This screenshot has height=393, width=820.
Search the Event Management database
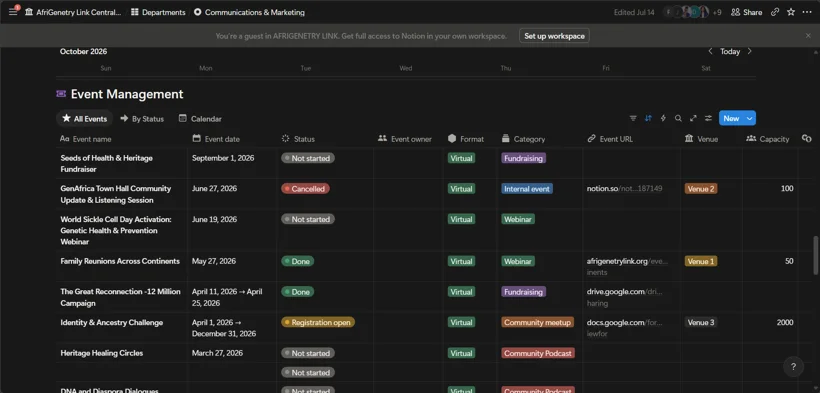(x=678, y=118)
